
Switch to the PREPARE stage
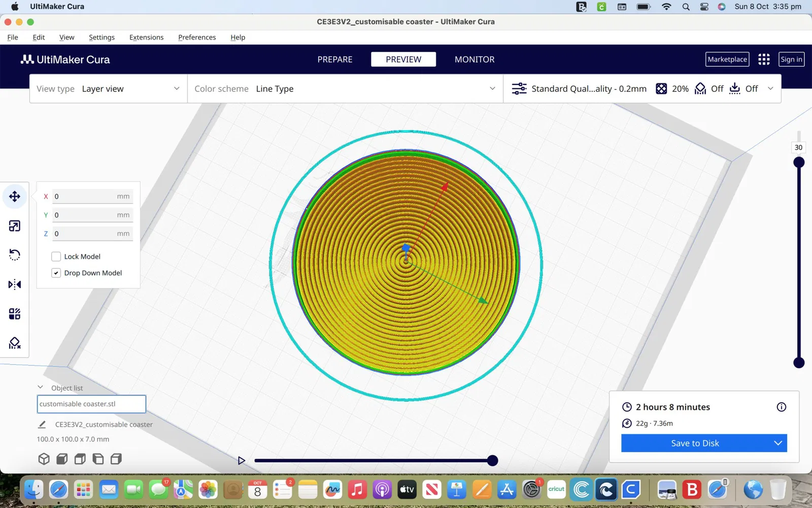(x=335, y=59)
